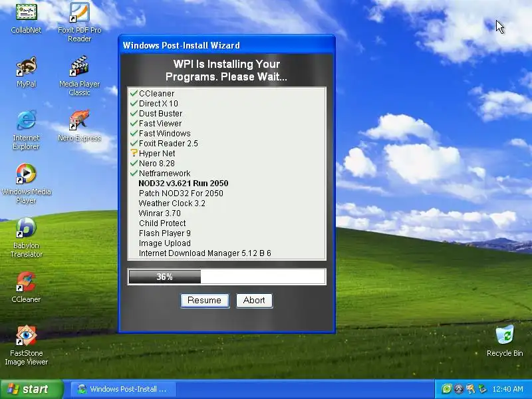The height and width of the screenshot is (399, 532).
Task: Click the checkmark next to Direct X 10
Action: [134, 103]
